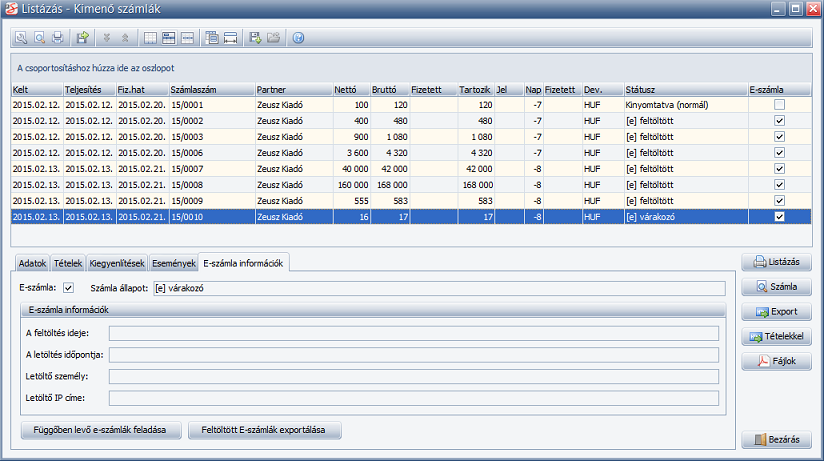Viewport: 824px width, 461px height.
Task: Sort by the Fiz.hat column header
Action: [142, 90]
